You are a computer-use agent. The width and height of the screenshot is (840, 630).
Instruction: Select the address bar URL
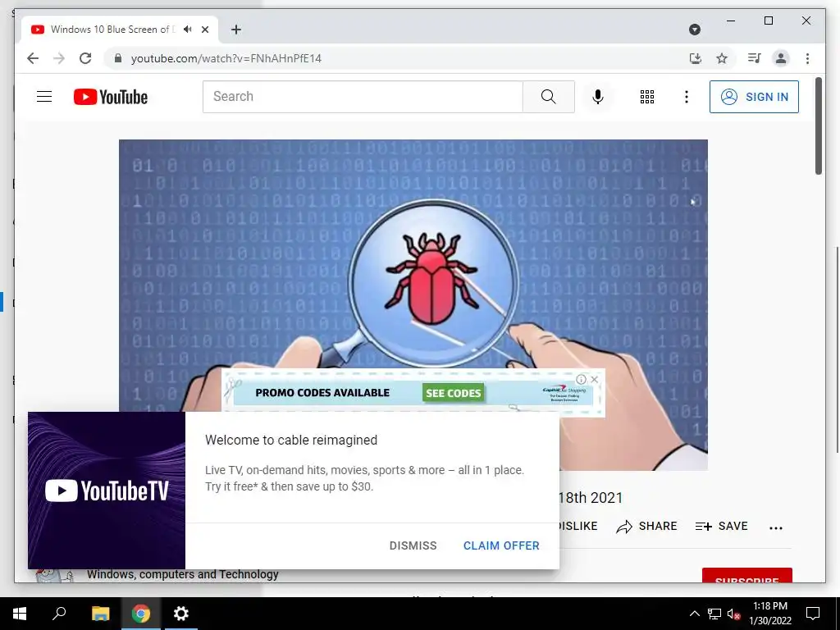pos(226,58)
